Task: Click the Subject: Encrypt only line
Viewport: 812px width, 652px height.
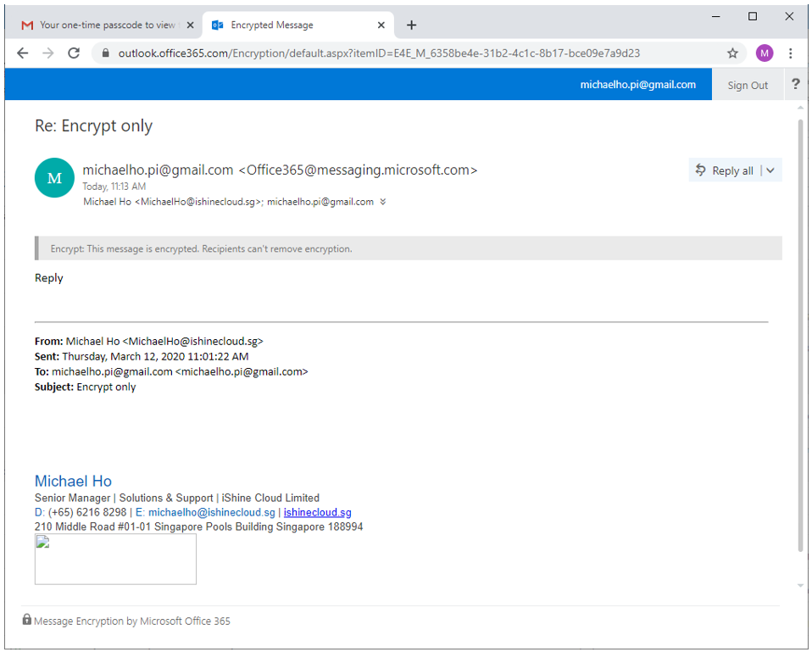Action: click(x=85, y=387)
